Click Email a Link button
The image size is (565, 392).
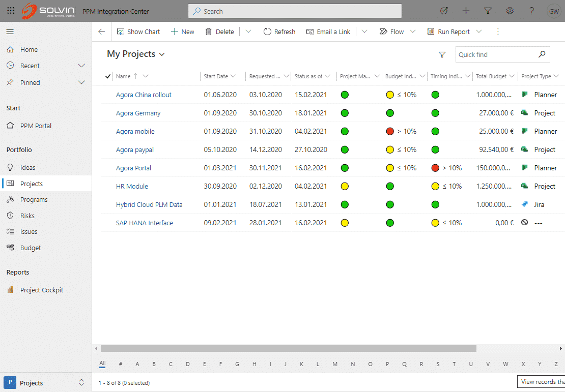(x=328, y=32)
